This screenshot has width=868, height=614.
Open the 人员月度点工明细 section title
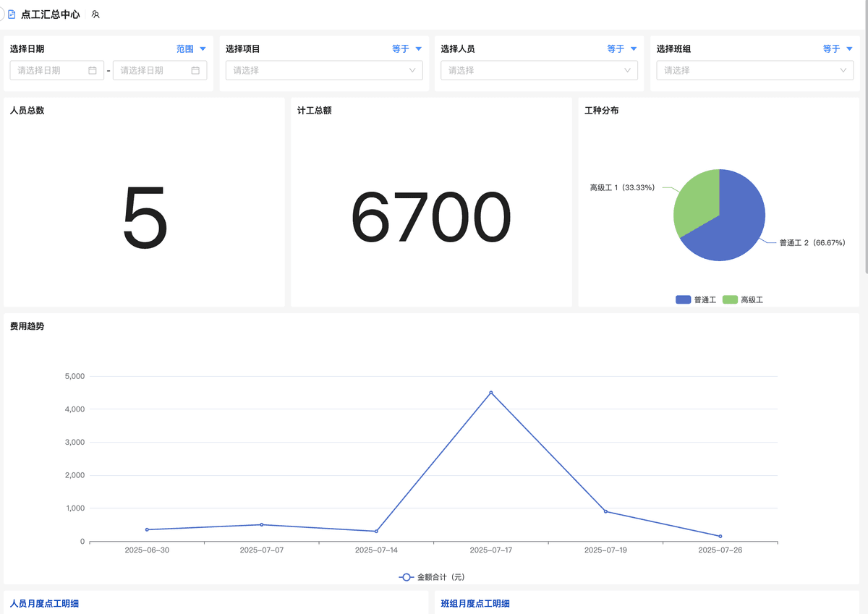click(43, 603)
